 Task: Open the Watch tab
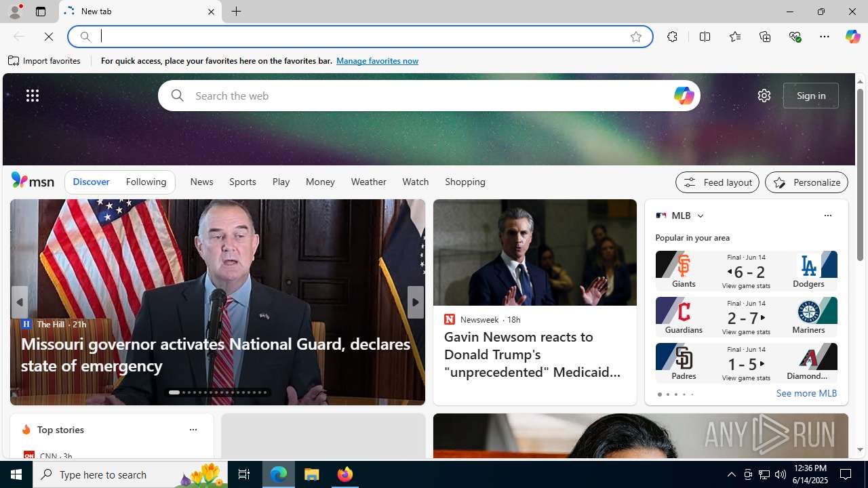pos(415,182)
